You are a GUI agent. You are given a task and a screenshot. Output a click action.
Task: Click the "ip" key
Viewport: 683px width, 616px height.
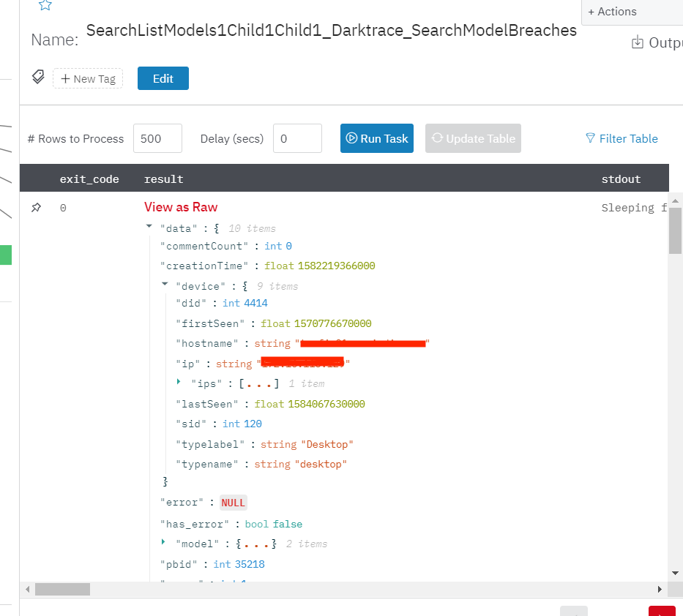187,364
